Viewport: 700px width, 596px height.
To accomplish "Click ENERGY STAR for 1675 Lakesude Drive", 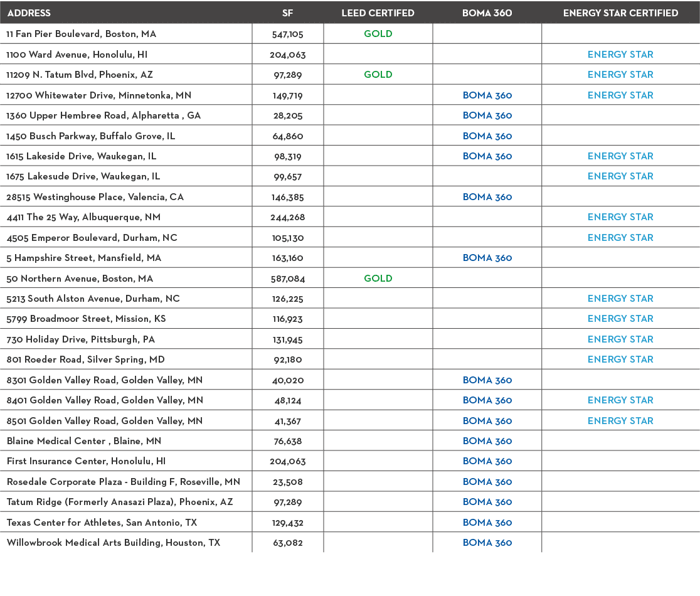I will pyautogui.click(x=620, y=176).
